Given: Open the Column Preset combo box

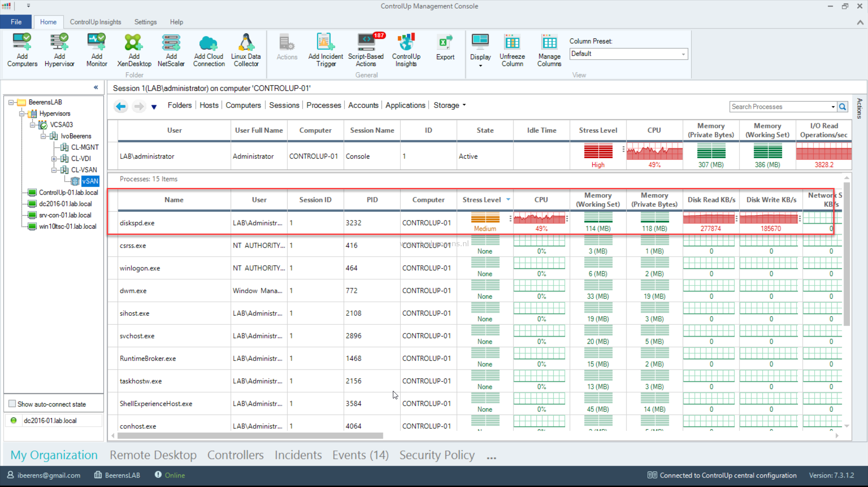Looking at the screenshot, I should pos(628,54).
